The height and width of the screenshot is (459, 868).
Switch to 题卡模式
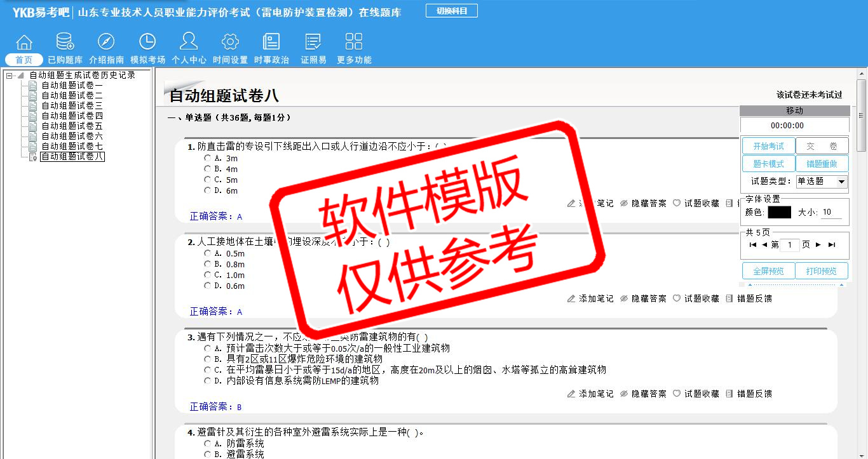click(x=769, y=164)
